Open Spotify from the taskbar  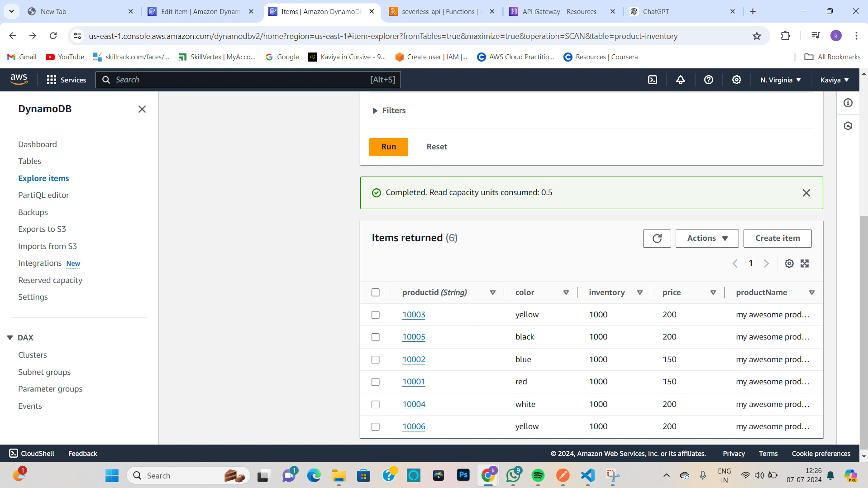538,475
